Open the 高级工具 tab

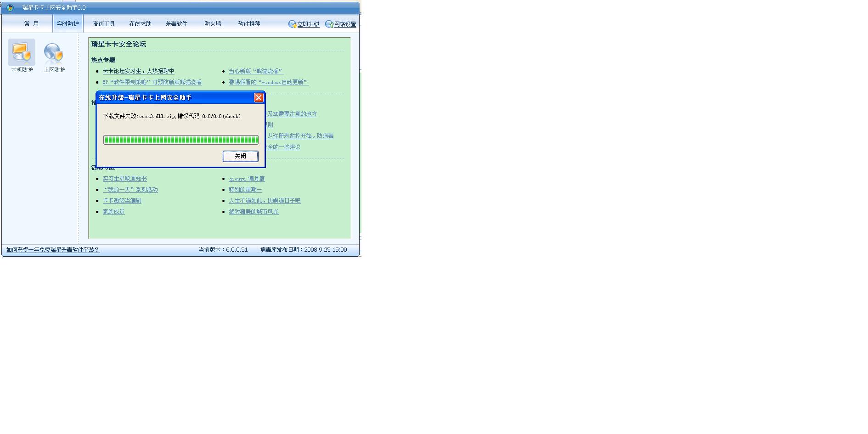point(104,24)
